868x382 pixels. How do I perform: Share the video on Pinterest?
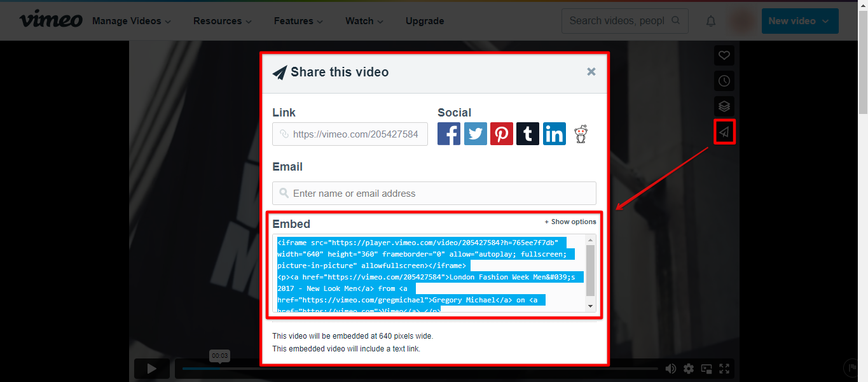click(502, 134)
